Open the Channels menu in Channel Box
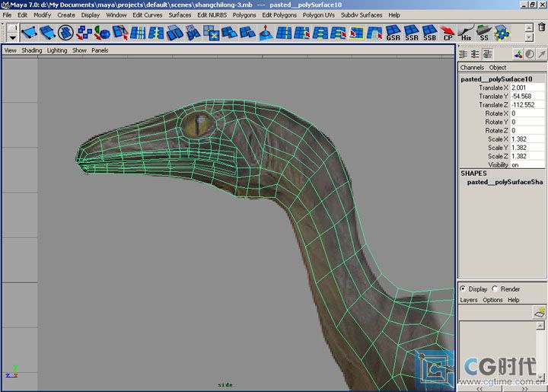The width and height of the screenshot is (548, 392). pyautogui.click(x=472, y=68)
